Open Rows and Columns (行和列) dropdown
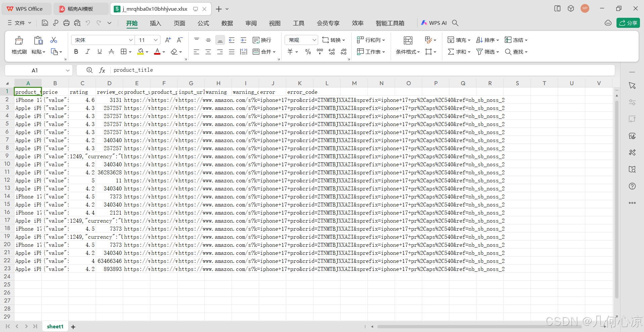Image resolution: width=644 pixels, height=332 pixels. click(371, 40)
